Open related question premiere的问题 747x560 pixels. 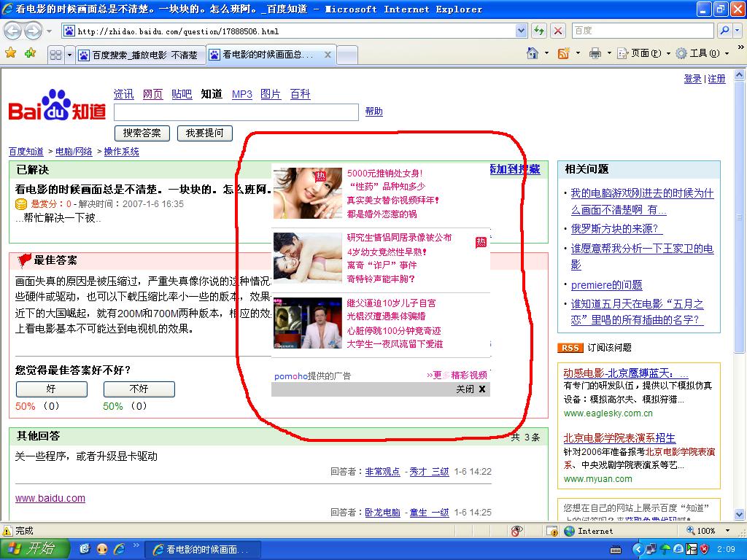point(606,285)
